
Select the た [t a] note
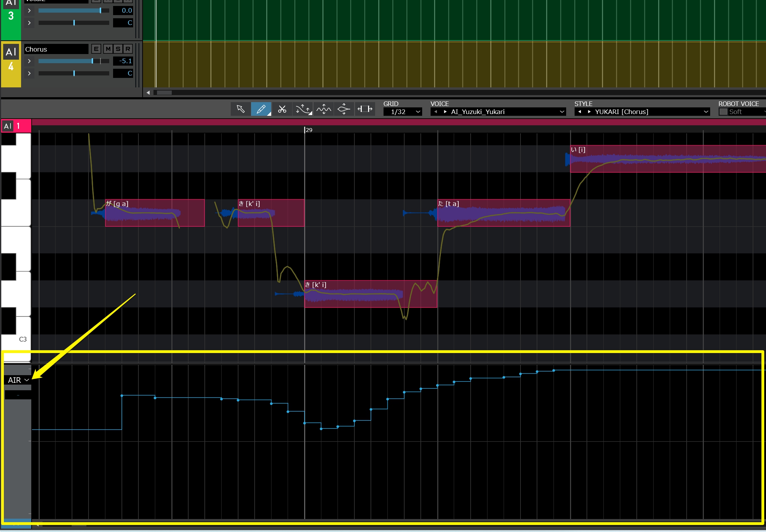504,213
